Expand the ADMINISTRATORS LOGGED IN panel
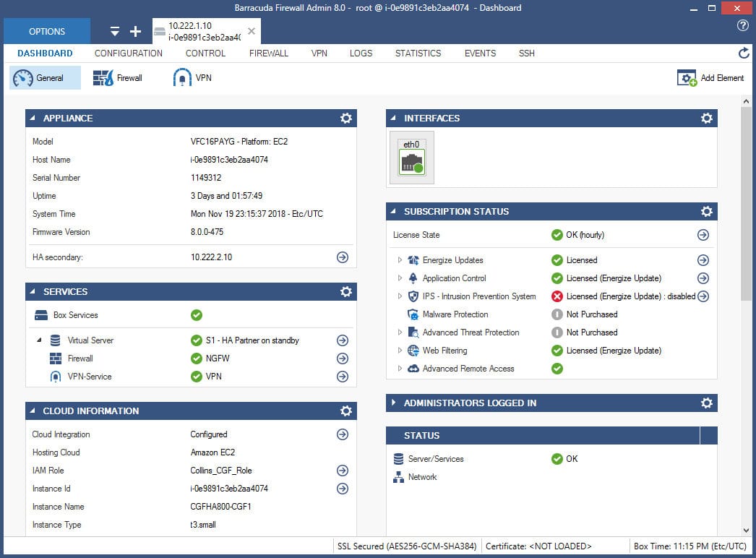756x558 pixels. [393, 403]
